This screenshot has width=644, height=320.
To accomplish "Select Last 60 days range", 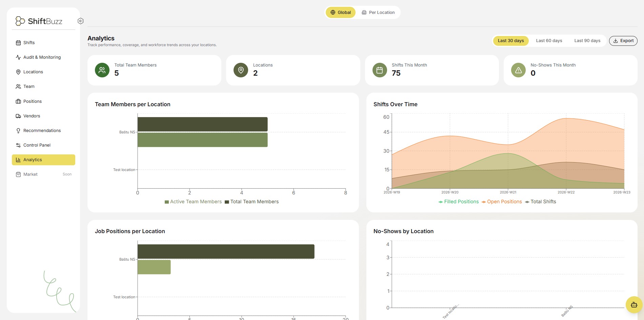I will (549, 41).
